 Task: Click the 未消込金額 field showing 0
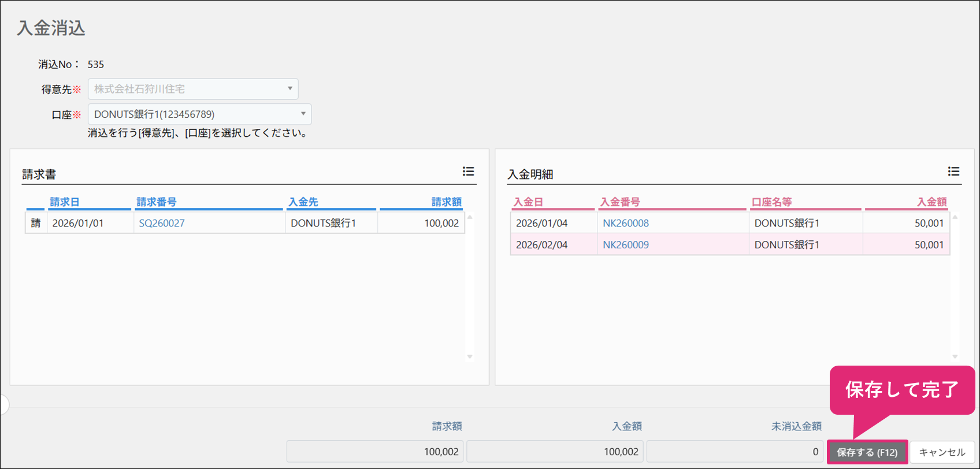click(735, 452)
